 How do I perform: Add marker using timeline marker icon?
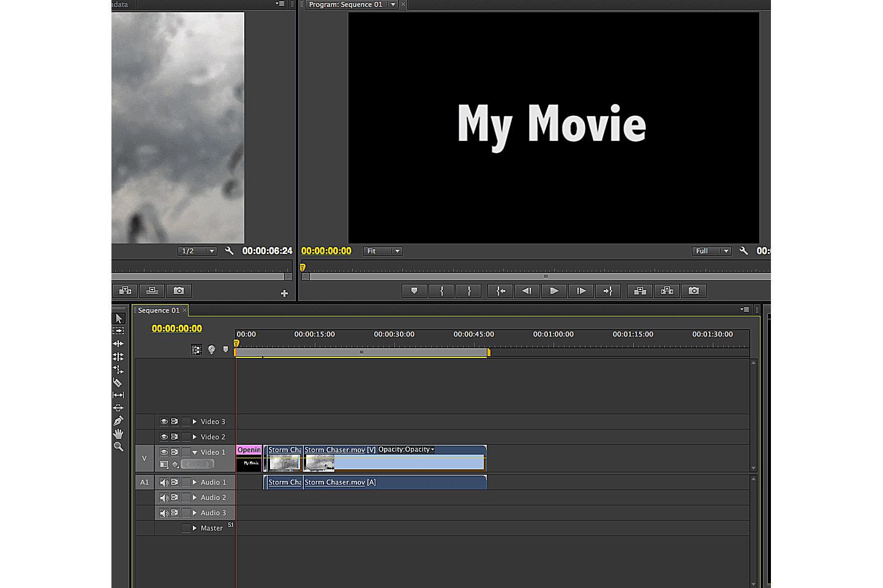click(x=225, y=349)
